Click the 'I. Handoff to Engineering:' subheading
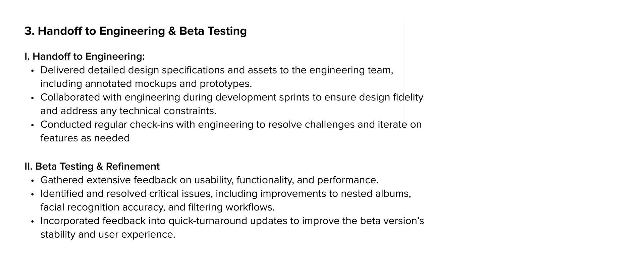The image size is (644, 269). 85,56
